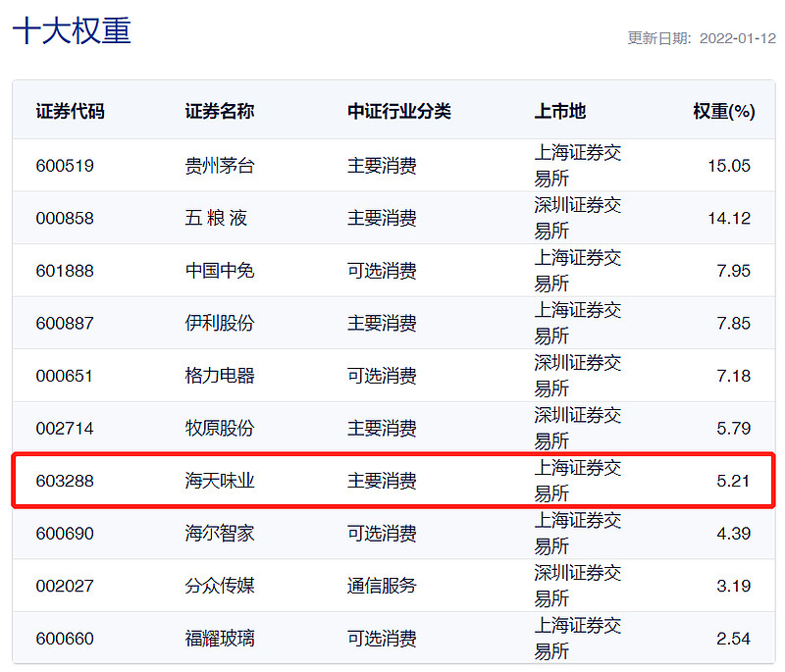785x672 pixels.
Task: Click weight value 7.85
Action: click(x=733, y=323)
